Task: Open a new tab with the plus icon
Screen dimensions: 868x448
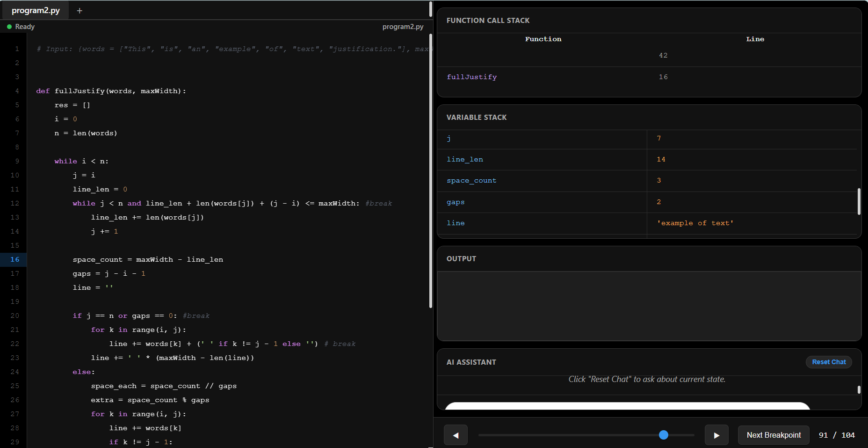Action: point(80,11)
